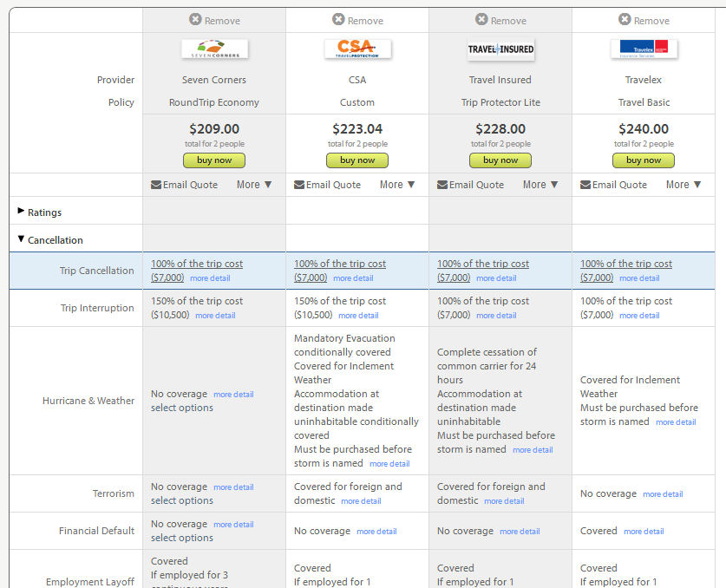Buy the $240.00 Travelex Travel Basic policy
The image size is (726, 588).
(643, 160)
